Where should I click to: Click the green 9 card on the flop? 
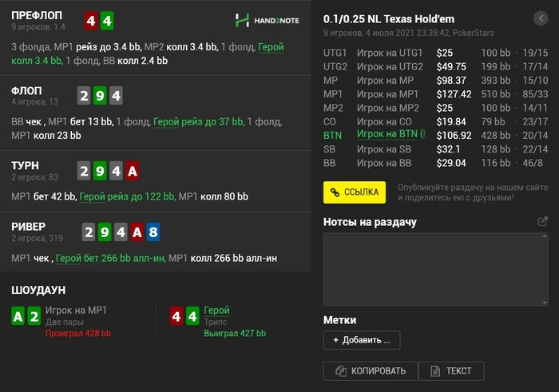point(100,96)
